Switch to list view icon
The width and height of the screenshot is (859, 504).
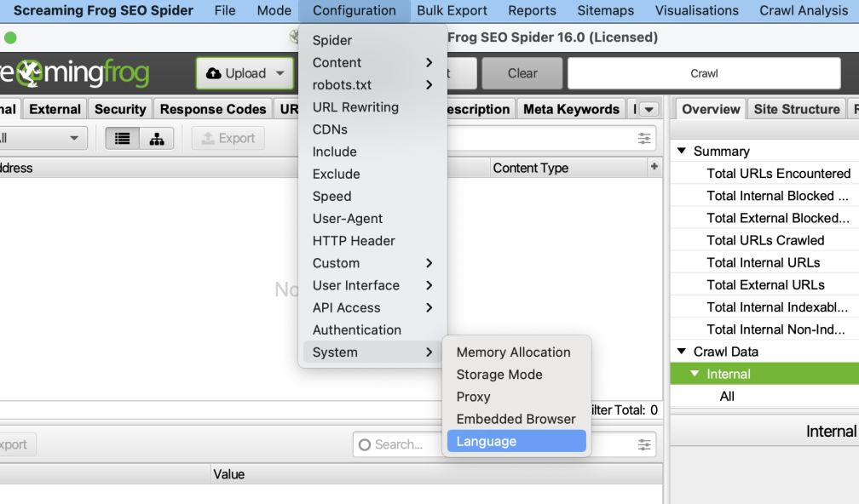tap(122, 139)
